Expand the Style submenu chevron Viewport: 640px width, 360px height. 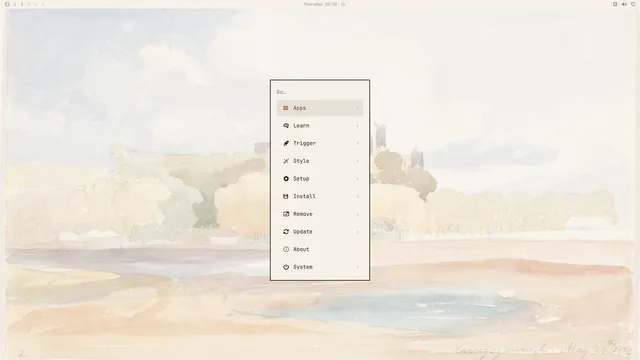358,161
